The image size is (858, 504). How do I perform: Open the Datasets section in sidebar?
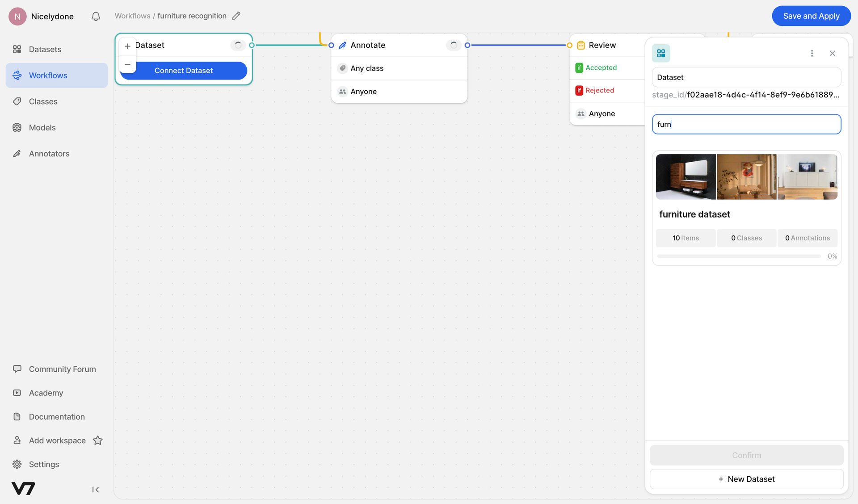(x=45, y=49)
